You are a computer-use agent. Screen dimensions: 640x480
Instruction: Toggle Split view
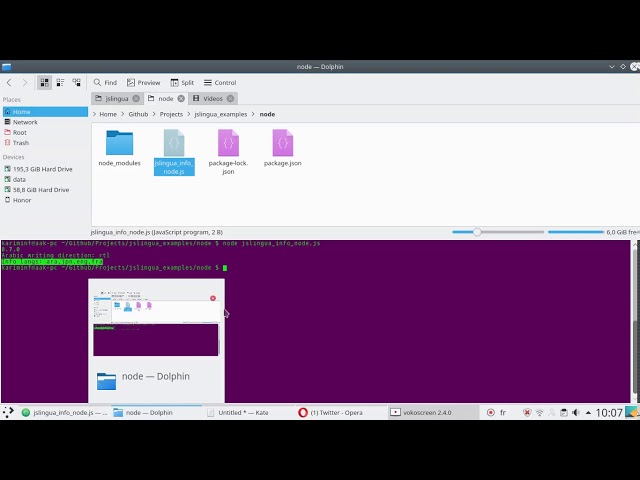pyautogui.click(x=182, y=82)
